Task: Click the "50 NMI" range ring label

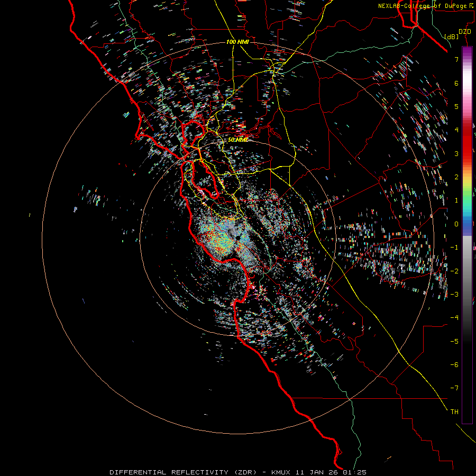Action: 237,140
